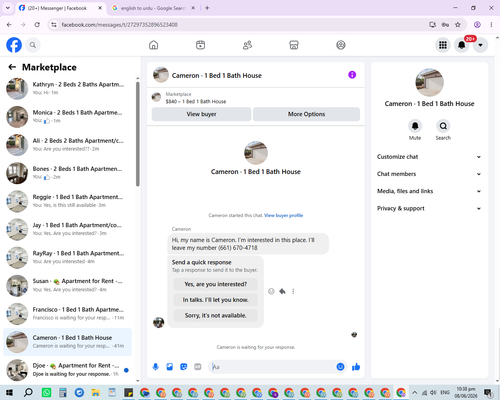Open WhatsApp from the taskbar
This screenshot has height=400, width=500.
click(x=46, y=393)
